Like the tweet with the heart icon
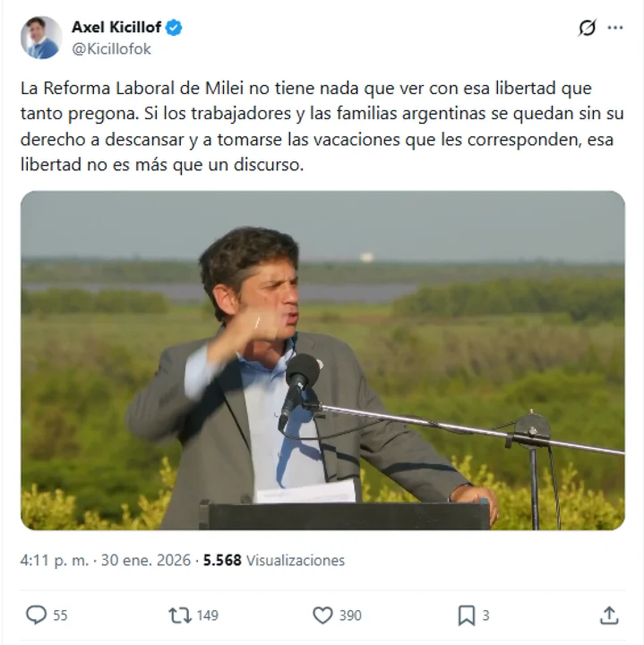Screen dimensions: 644x645 tap(323, 616)
